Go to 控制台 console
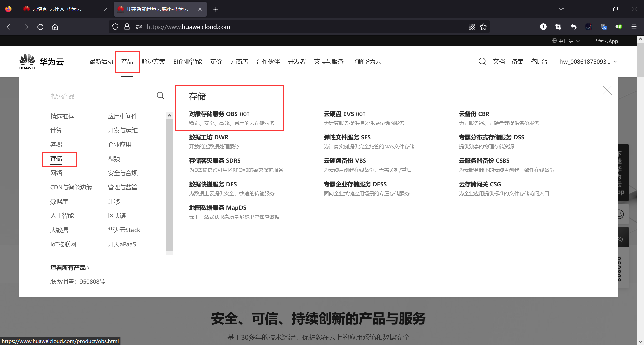Viewport: 644px width, 345px height. (x=539, y=61)
